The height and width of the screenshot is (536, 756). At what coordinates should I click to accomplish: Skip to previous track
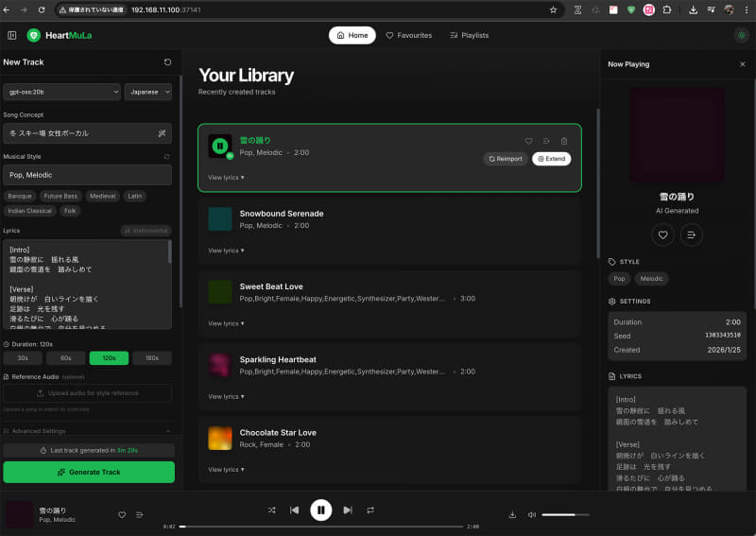[x=294, y=510]
